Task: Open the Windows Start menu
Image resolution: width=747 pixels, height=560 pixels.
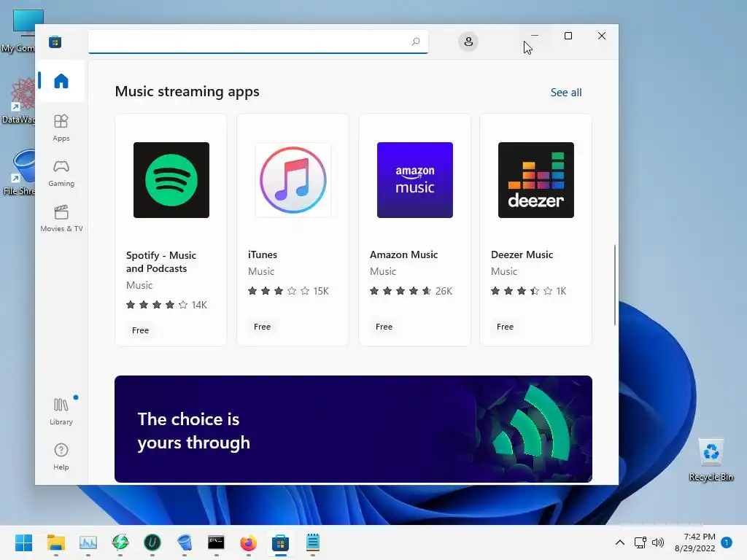Action: click(23, 542)
